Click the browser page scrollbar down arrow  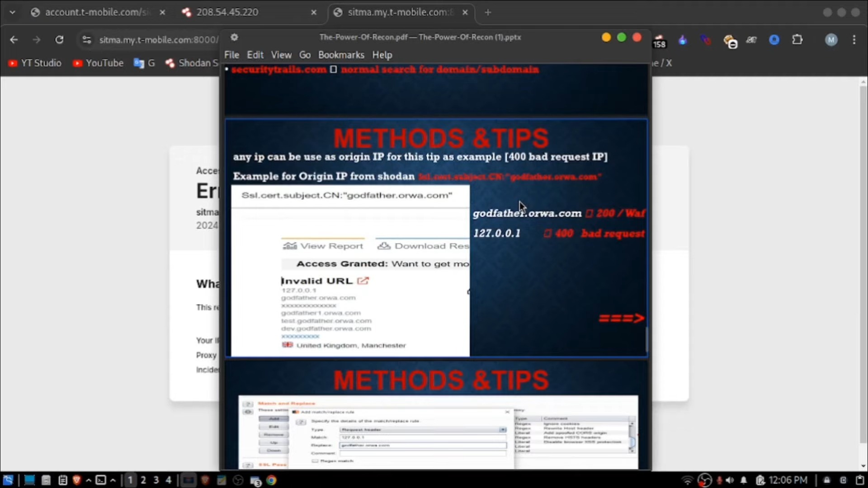pyautogui.click(x=863, y=466)
